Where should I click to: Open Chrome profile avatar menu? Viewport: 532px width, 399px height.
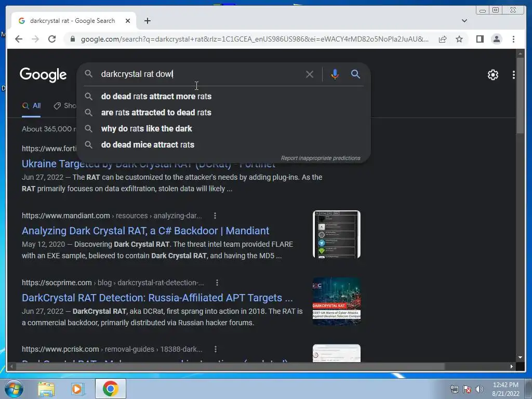point(496,39)
